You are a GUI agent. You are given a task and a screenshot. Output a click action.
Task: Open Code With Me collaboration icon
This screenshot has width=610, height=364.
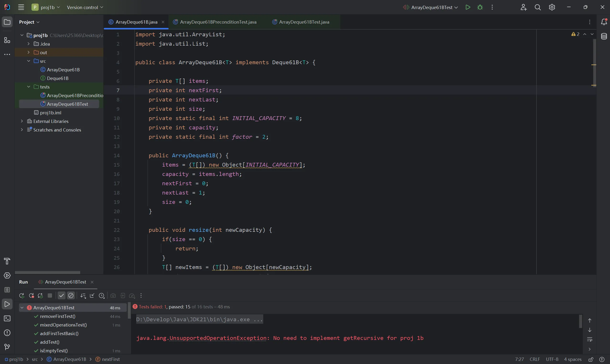click(x=523, y=7)
